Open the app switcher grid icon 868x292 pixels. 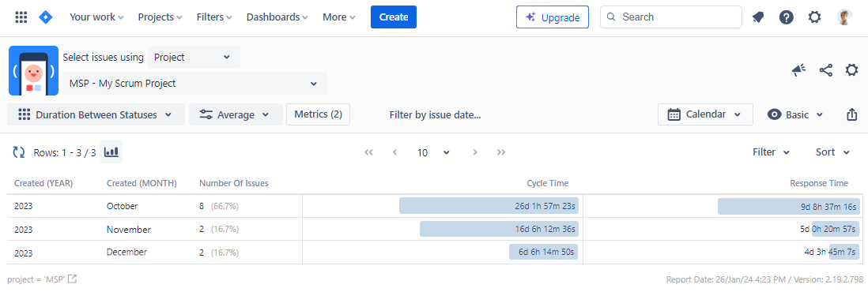(21, 17)
